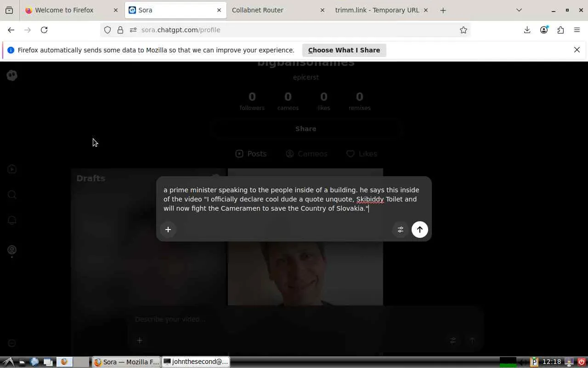Open the Drafts card
The width and height of the screenshot is (588, 368).
pos(148,262)
